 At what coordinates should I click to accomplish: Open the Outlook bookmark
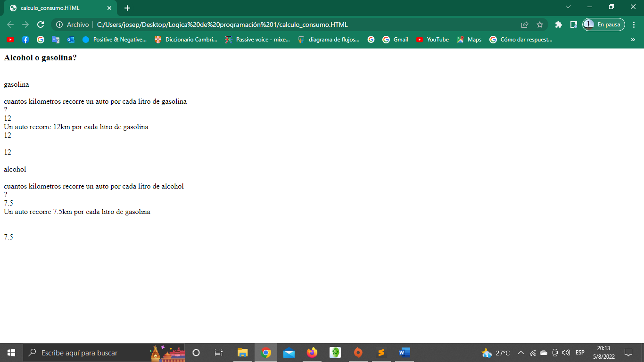pos(71,40)
